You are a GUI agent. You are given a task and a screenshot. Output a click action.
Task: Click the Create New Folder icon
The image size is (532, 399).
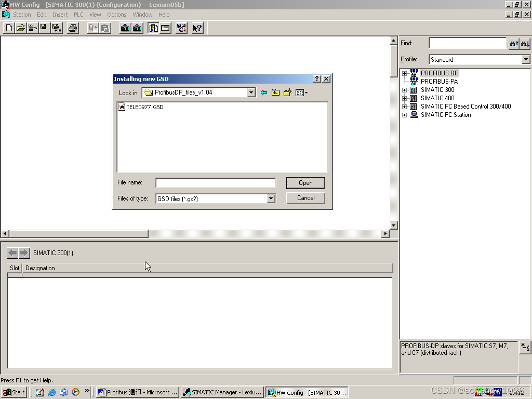click(x=288, y=92)
